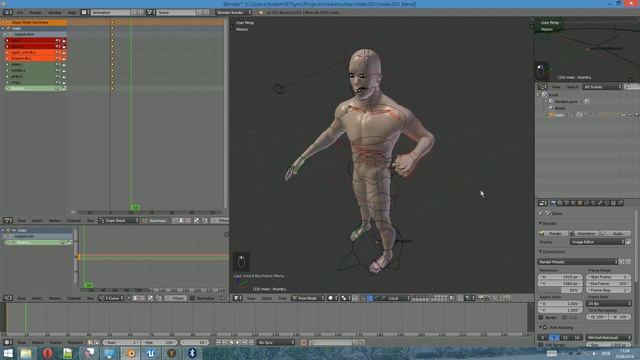Open the 3D View editor type icon

[x=237, y=298]
